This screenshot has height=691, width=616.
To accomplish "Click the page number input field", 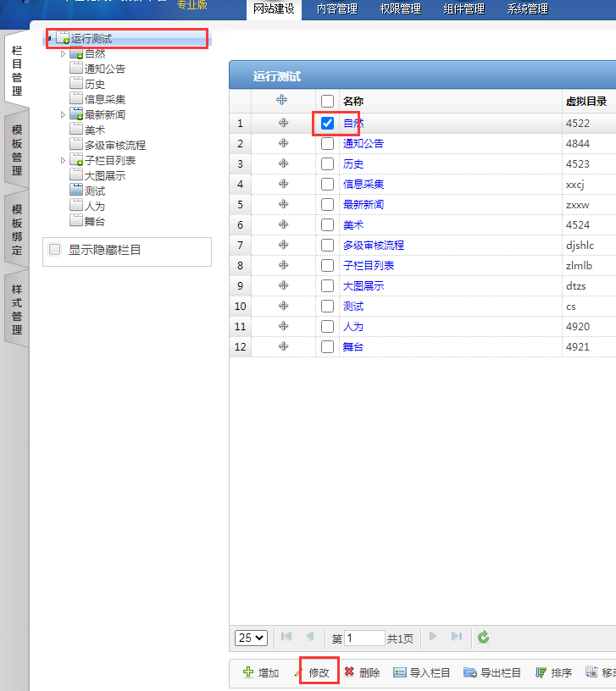I will (364, 638).
